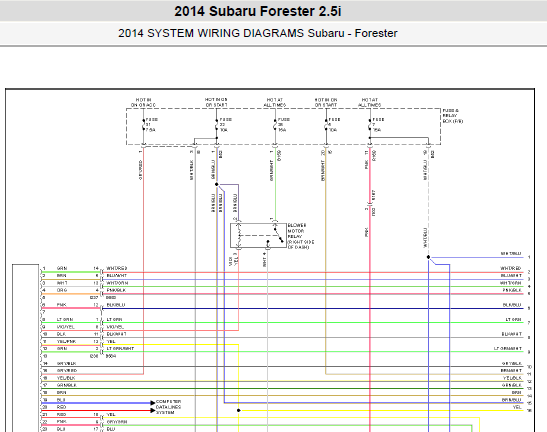Viewport: 547px width, 432px height.
Task: Click "BRN" label at output terminal 14
Action: (x=517, y=393)
